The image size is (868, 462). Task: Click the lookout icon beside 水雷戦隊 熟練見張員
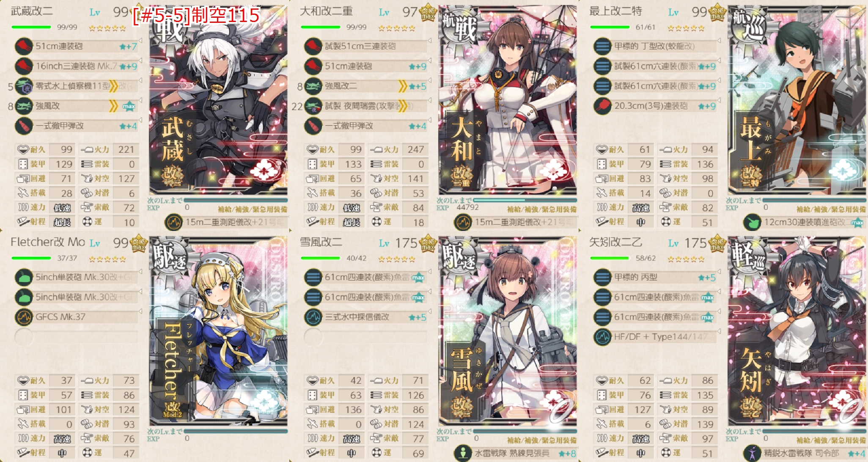463,453
